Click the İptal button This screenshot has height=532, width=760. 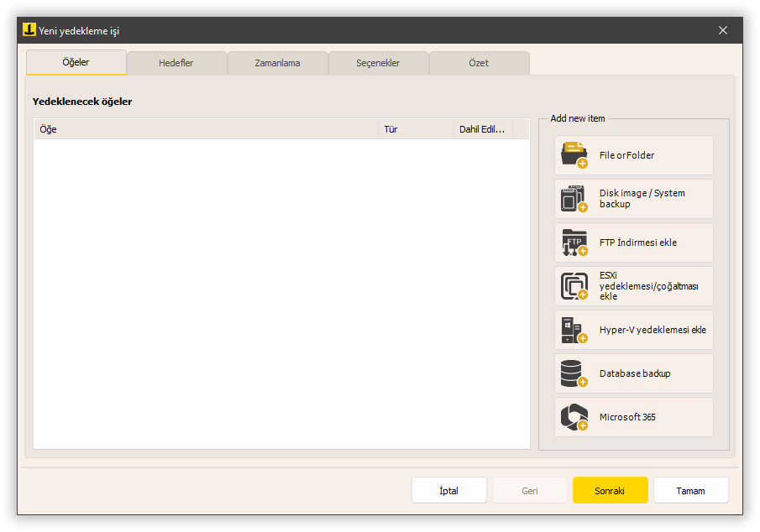(448, 490)
